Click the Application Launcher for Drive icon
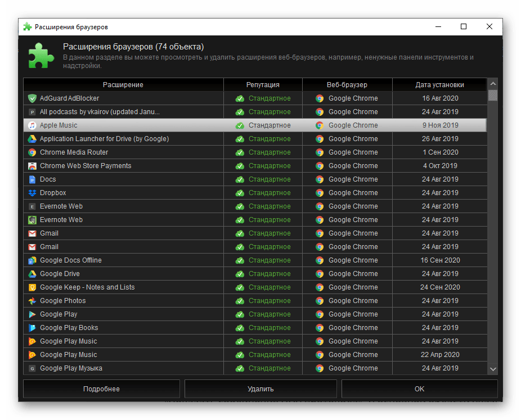 coord(32,139)
